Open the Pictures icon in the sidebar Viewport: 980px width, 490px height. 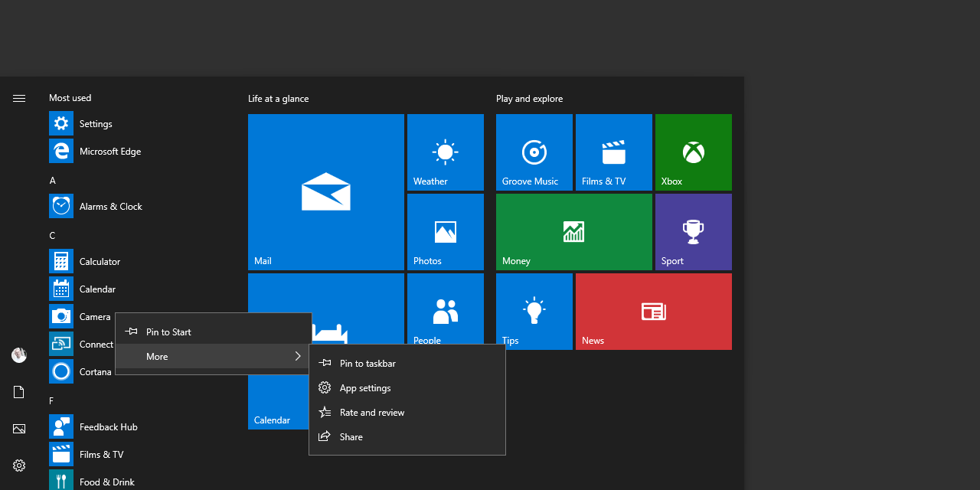[x=19, y=429]
